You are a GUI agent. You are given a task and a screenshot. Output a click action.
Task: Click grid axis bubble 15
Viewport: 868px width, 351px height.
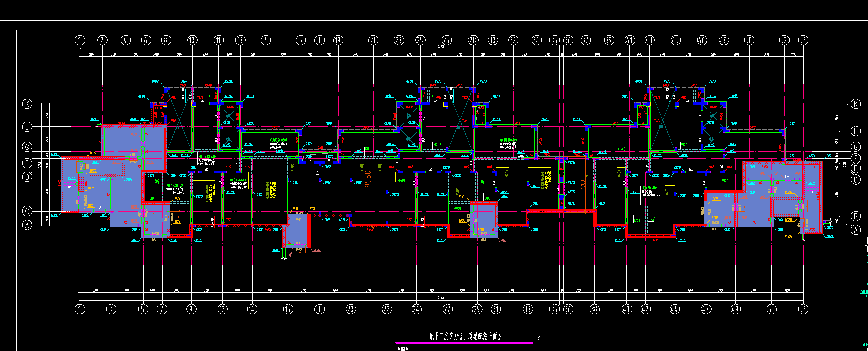(x=266, y=40)
